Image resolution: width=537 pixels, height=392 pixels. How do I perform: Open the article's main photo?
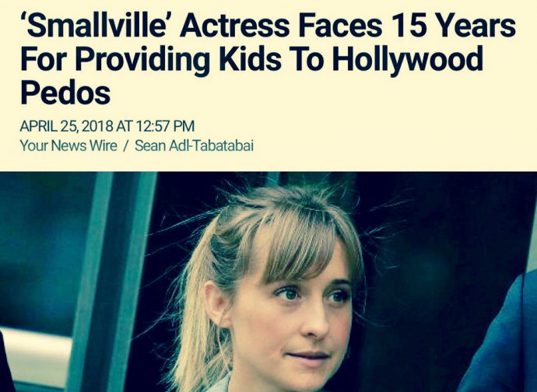pos(268,282)
